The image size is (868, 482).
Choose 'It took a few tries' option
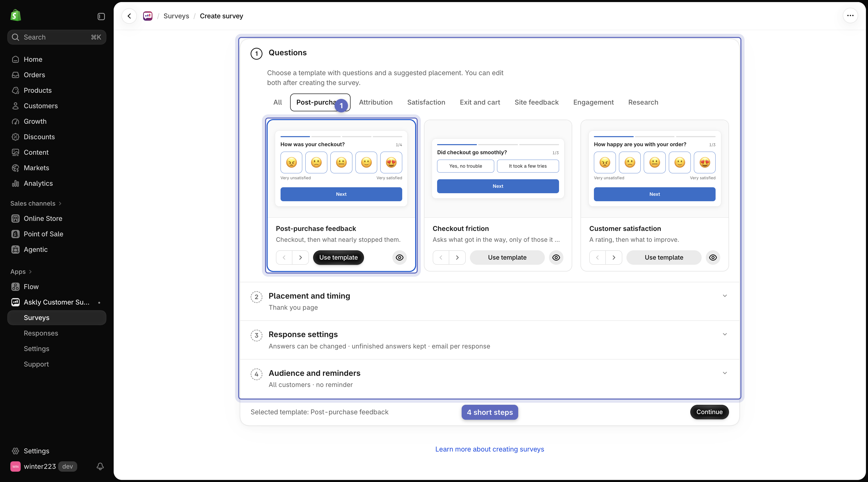[528, 166]
